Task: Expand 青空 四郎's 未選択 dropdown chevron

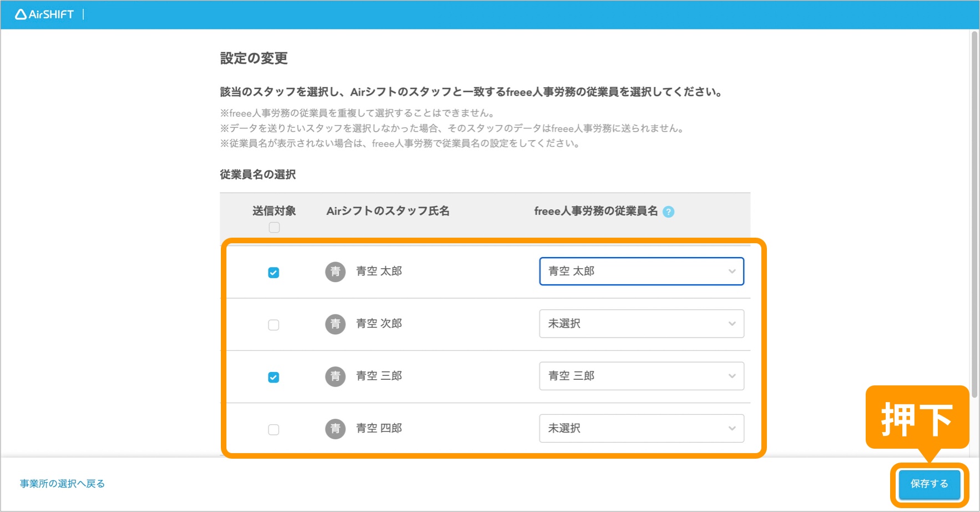Action: 732,428
